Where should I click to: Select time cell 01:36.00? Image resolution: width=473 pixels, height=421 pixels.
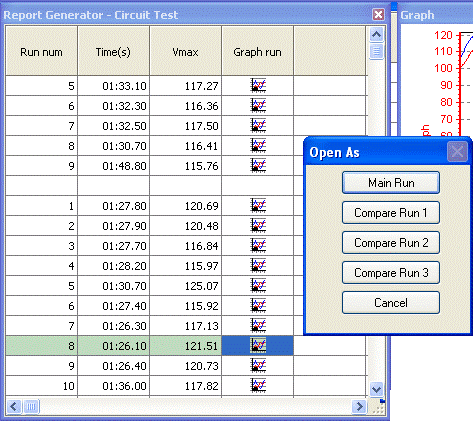tap(113, 386)
